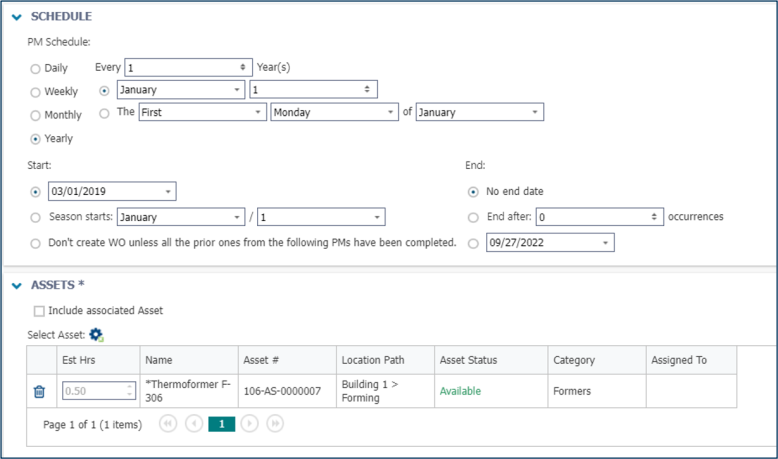
Task: Sort by the Name column header
Action: (159, 360)
